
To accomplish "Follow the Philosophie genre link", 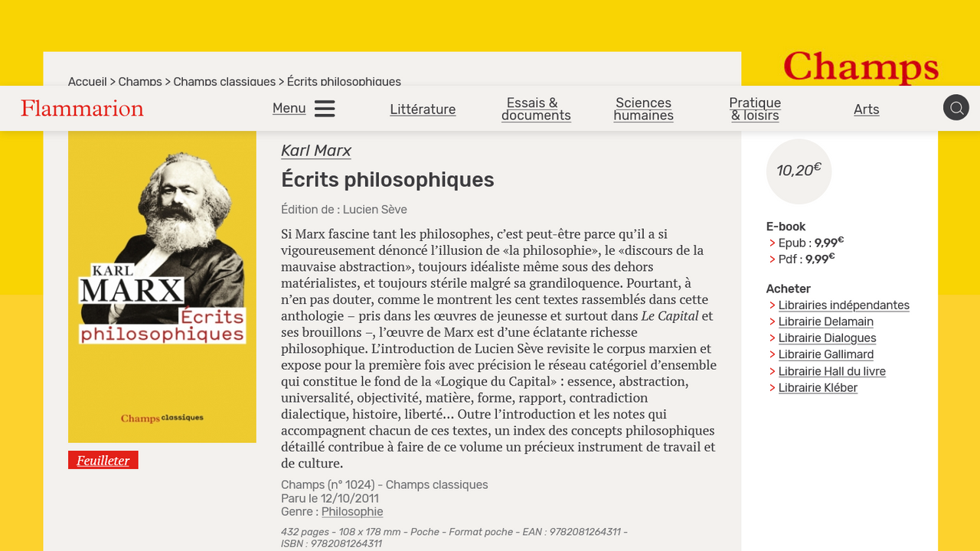I will coord(352,512).
